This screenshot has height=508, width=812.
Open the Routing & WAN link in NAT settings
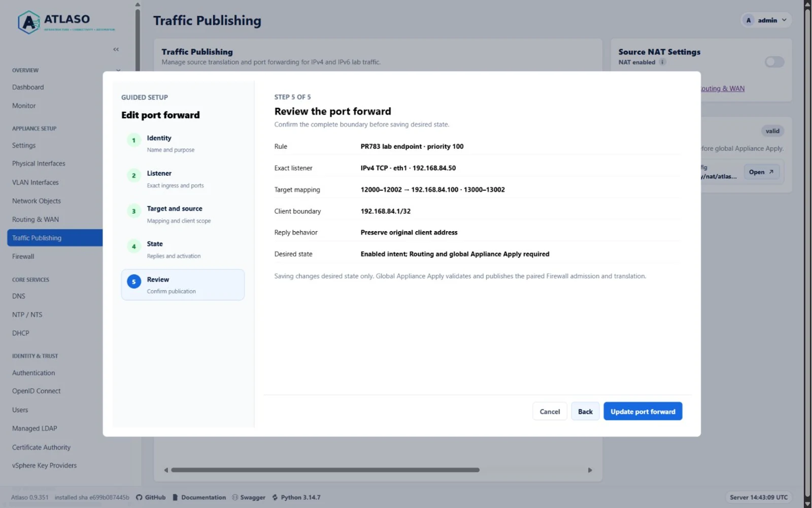click(x=723, y=88)
